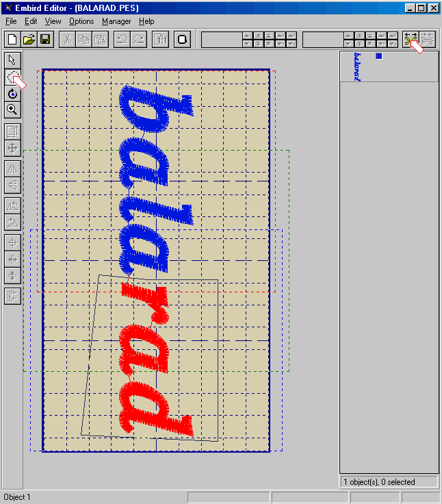This screenshot has width=442, height=504.
Task: Maximize the Embird Editor window
Action: tap(421, 8)
